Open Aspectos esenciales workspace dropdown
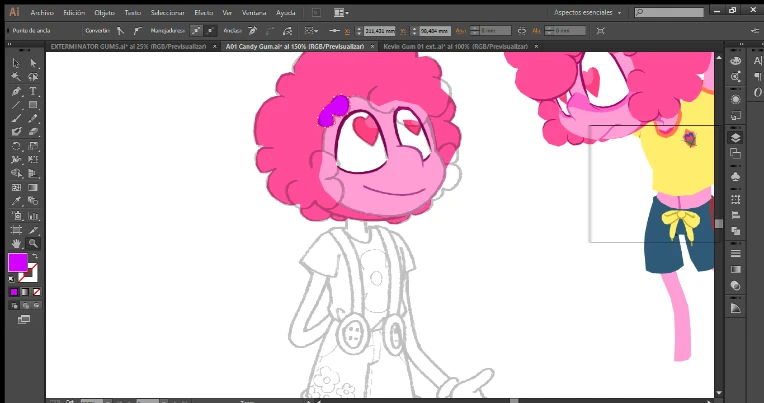This screenshot has height=403, width=764. tap(588, 13)
